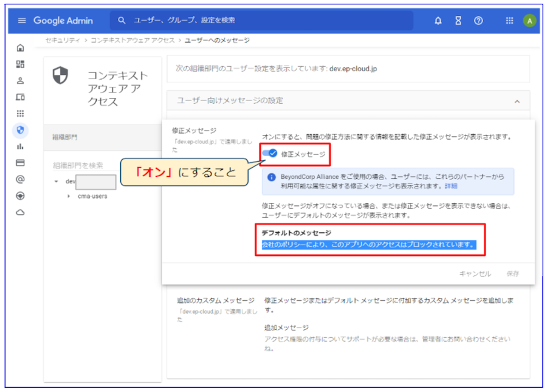Click the キャンセル button
547x392 pixels.
coord(475,273)
